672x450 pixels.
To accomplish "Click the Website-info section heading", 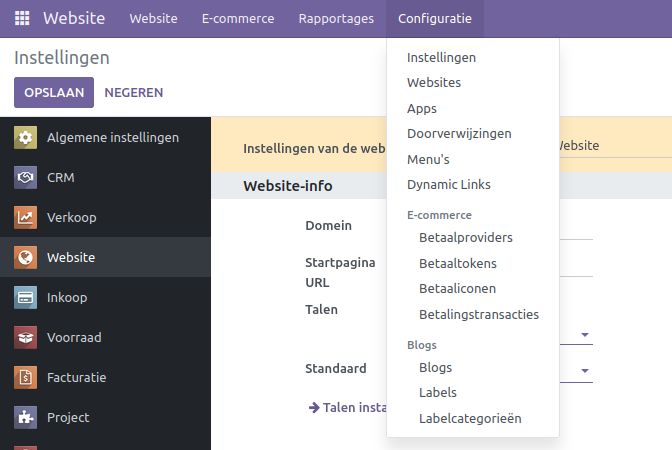I will [288, 186].
